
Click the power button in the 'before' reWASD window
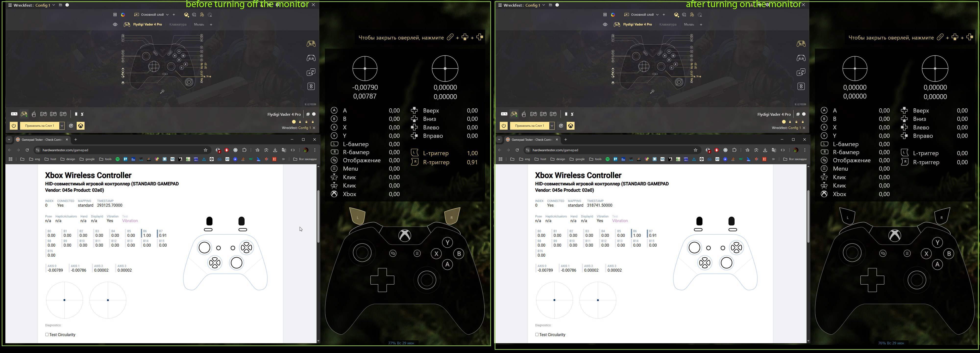(14, 126)
